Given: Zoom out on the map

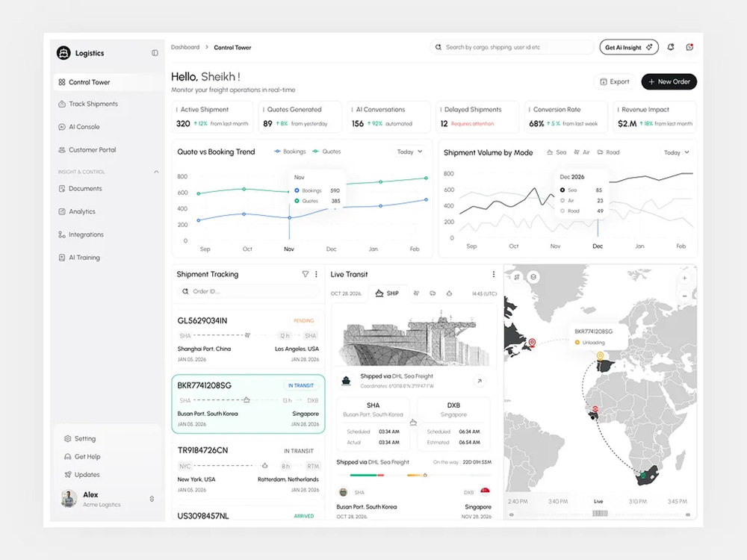Looking at the screenshot, I should 684,296.
